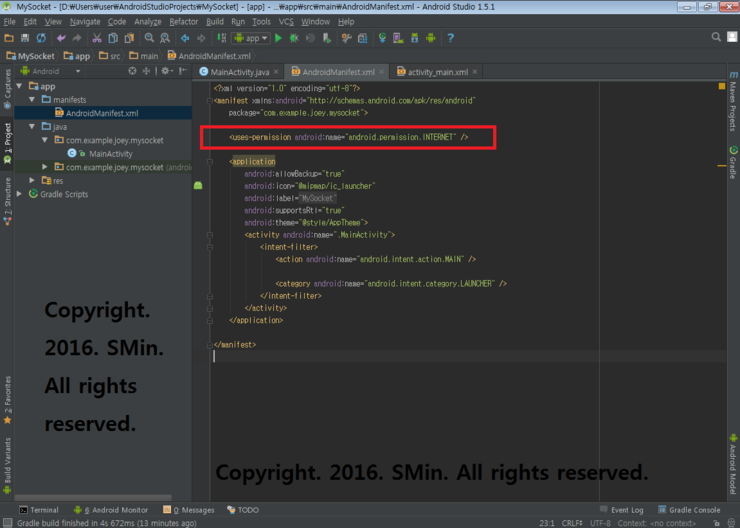
Task: Expand com.example.joey.mysocket androidTest package
Action: pos(45,167)
